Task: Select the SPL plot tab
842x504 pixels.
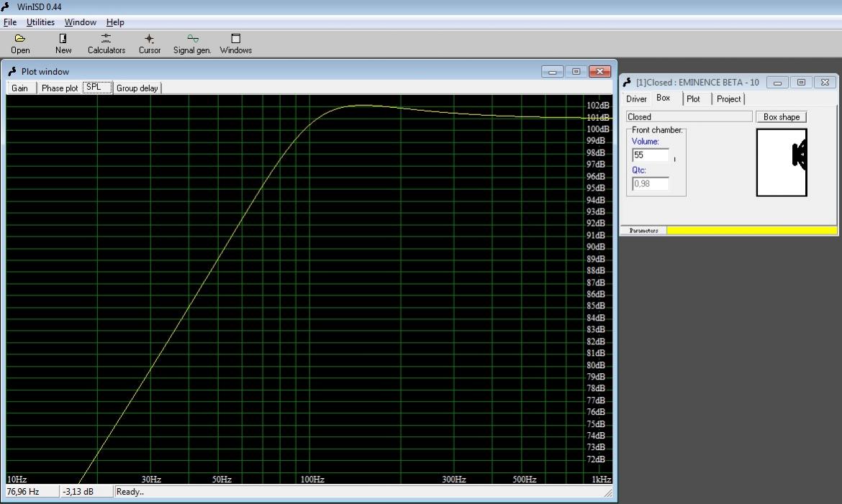Action: [x=97, y=88]
